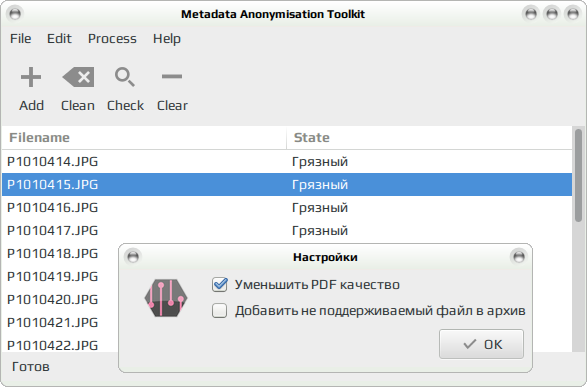This screenshot has height=387, width=587.
Task: Click the Clear minus icon
Action: pyautogui.click(x=172, y=77)
